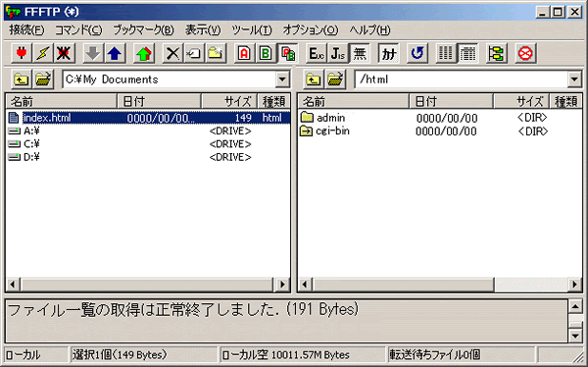588x367 pixels.
Task: Click the Delete X toolbar icon
Action: (x=172, y=53)
